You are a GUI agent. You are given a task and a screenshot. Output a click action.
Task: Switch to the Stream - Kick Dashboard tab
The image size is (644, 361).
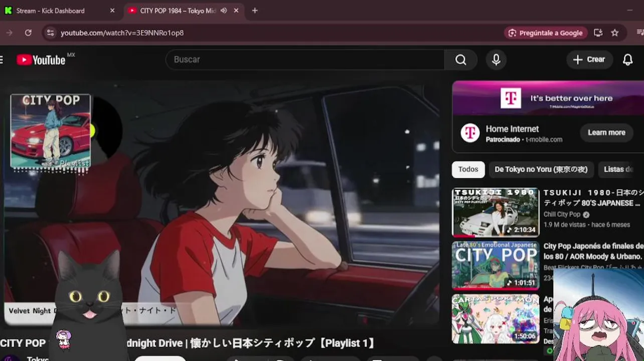pos(60,11)
